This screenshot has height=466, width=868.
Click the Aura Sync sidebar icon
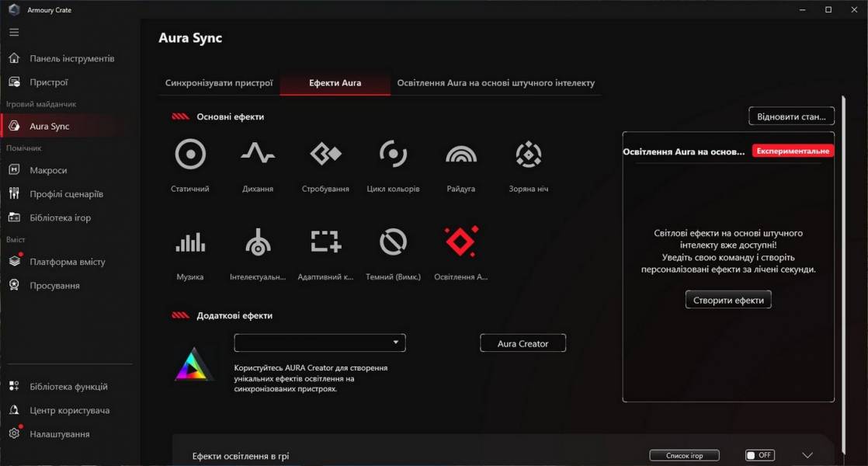(x=15, y=126)
